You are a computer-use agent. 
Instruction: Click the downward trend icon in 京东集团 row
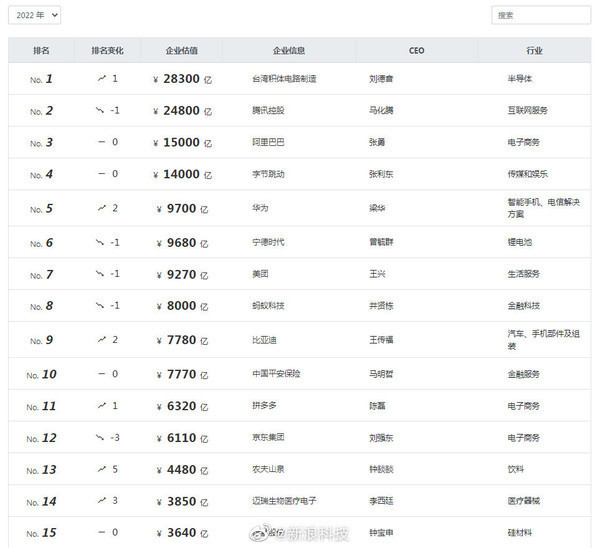coord(99,437)
